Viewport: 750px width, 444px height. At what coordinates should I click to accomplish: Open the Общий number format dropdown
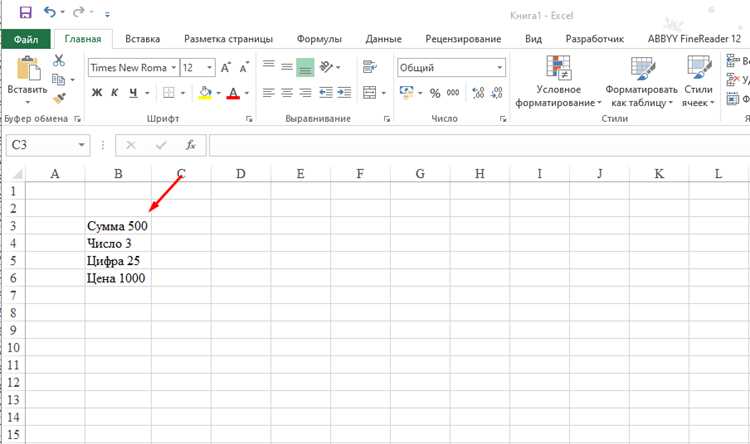pyautogui.click(x=500, y=68)
